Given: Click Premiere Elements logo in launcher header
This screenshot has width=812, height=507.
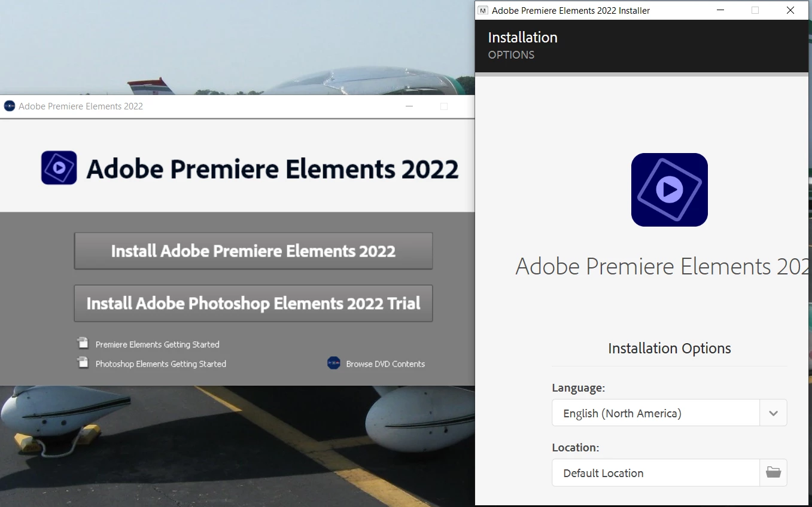Looking at the screenshot, I should tap(59, 167).
